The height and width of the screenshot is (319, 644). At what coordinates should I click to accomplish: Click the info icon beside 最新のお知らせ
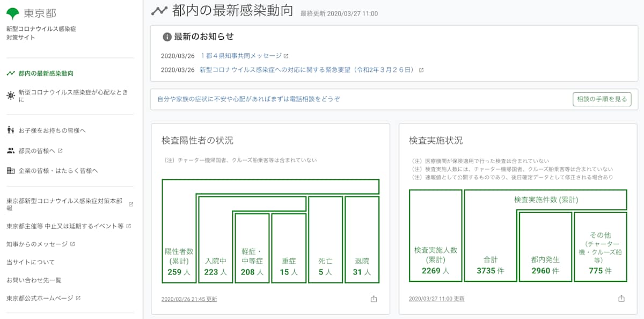[x=167, y=37]
